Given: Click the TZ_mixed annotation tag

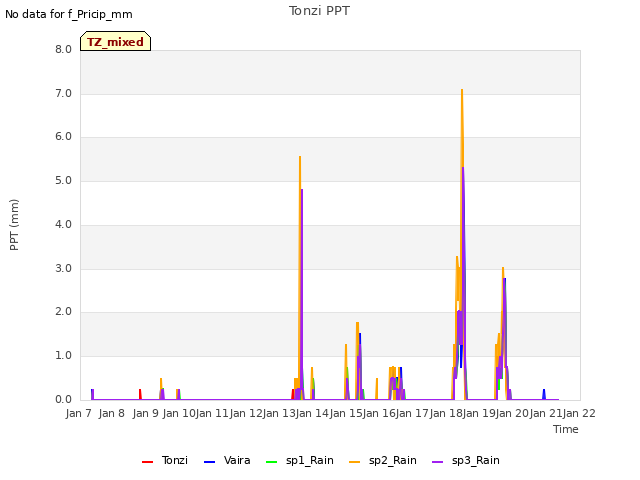Looking at the screenshot, I should coord(116,41).
